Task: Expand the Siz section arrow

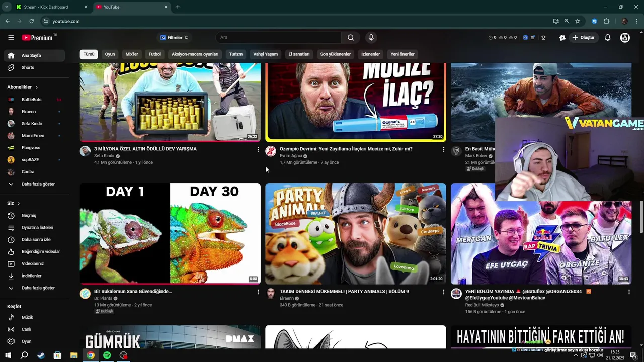Action: click(19, 203)
